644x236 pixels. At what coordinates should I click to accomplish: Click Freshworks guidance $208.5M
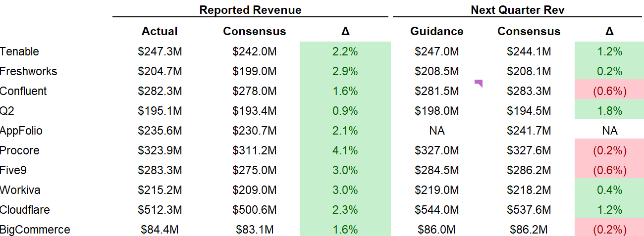click(x=437, y=71)
